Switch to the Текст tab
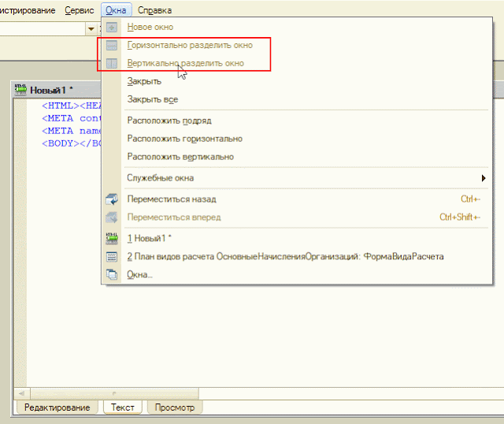The width and height of the screenshot is (504, 424). (123, 407)
